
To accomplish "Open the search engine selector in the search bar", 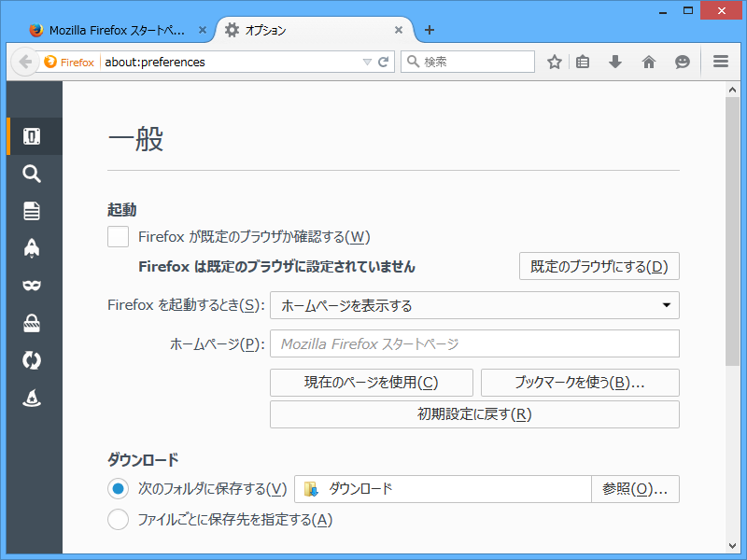I will click(413, 62).
